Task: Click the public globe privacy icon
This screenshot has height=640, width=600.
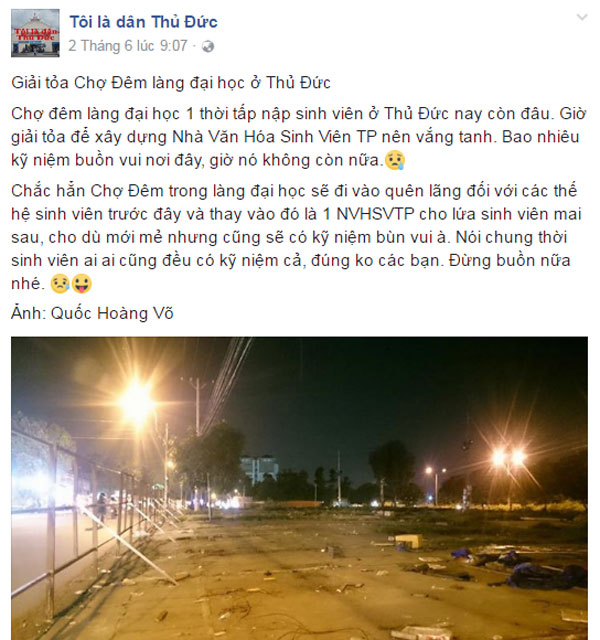Action: point(208,47)
